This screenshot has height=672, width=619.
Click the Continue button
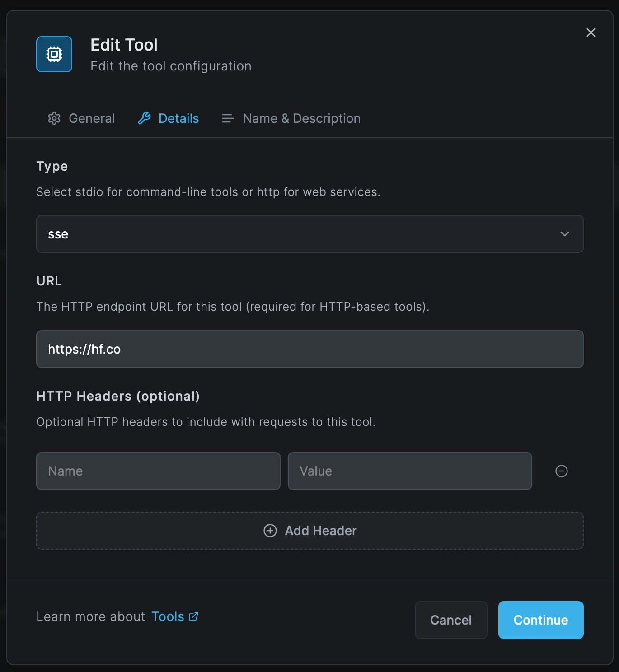tap(540, 620)
